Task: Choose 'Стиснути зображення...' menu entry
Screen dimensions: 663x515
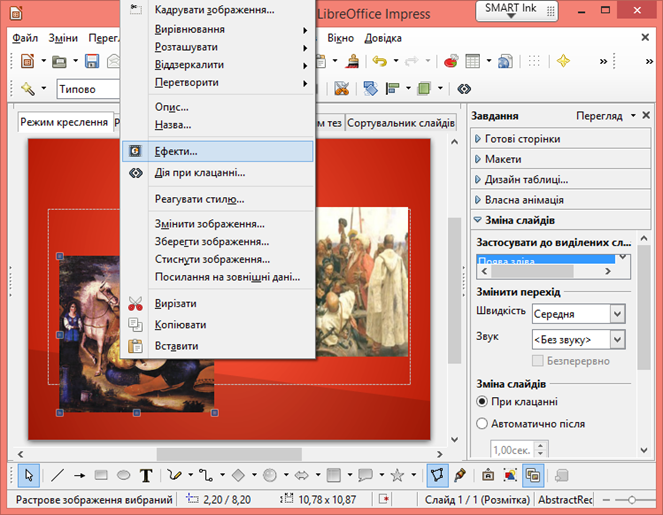Action: point(217,259)
